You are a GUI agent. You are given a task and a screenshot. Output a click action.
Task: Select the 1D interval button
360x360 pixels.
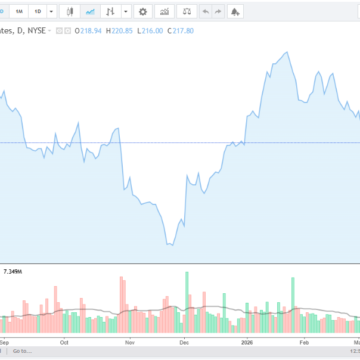point(38,12)
